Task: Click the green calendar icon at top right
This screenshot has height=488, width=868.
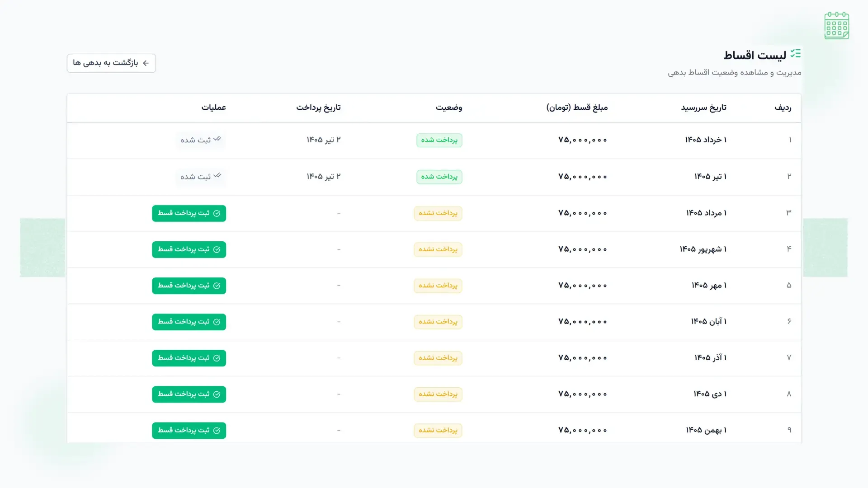Action: [836, 26]
